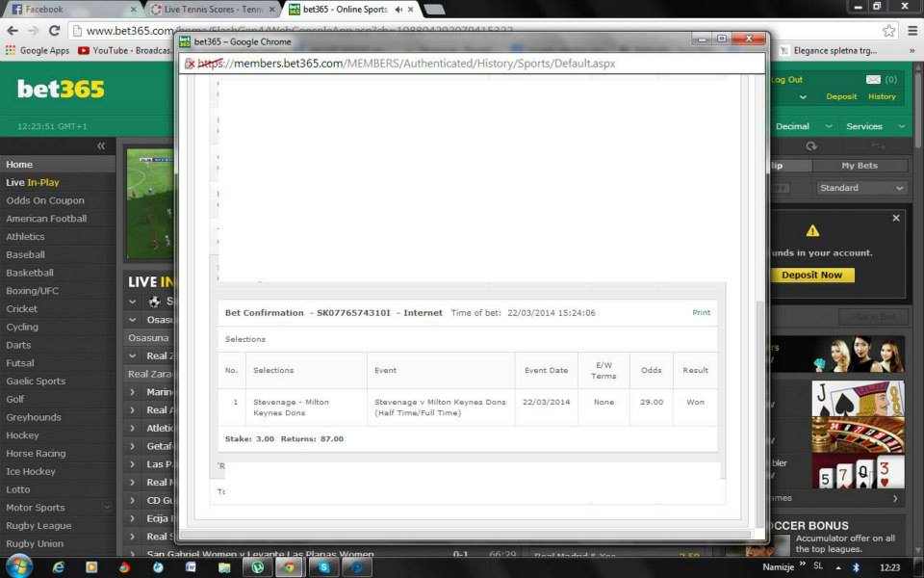This screenshot has width=924, height=578.
Task: Click the browser forward arrow
Action: coord(33,31)
